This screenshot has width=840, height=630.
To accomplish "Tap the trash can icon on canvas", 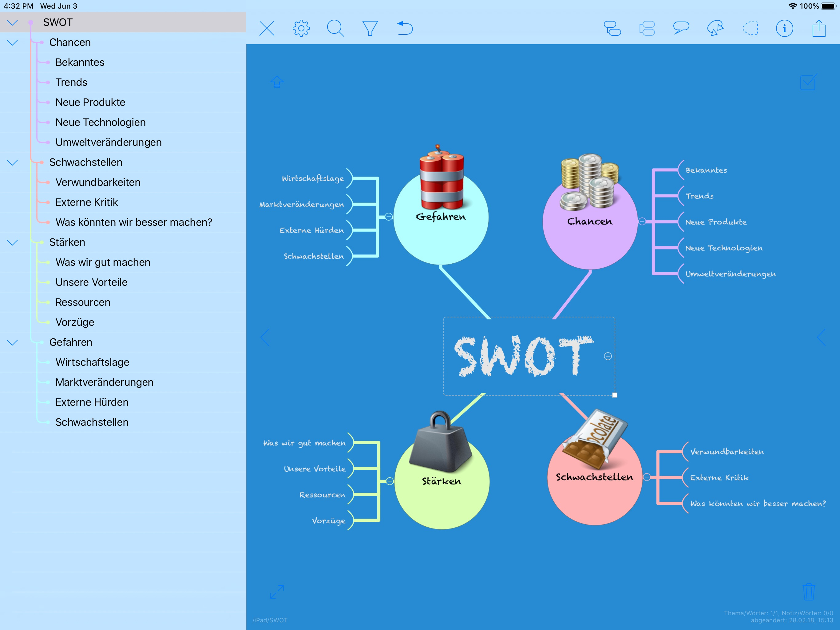I will tap(808, 592).
